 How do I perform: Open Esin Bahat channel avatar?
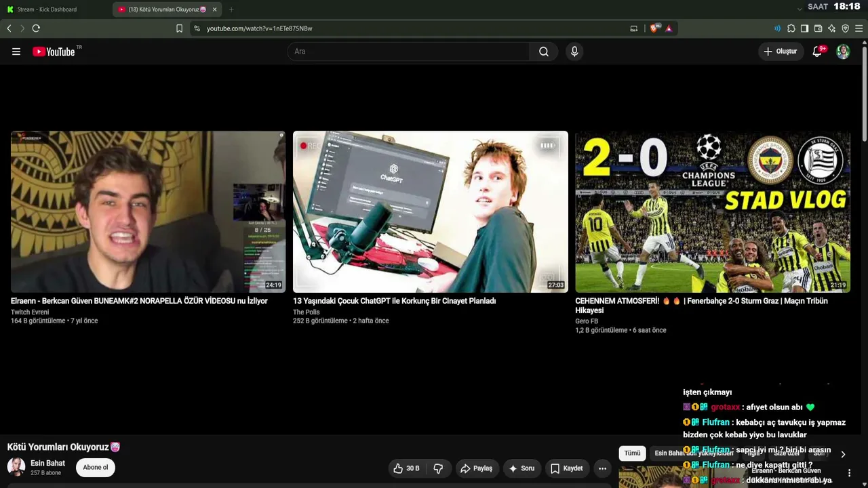[16, 466]
